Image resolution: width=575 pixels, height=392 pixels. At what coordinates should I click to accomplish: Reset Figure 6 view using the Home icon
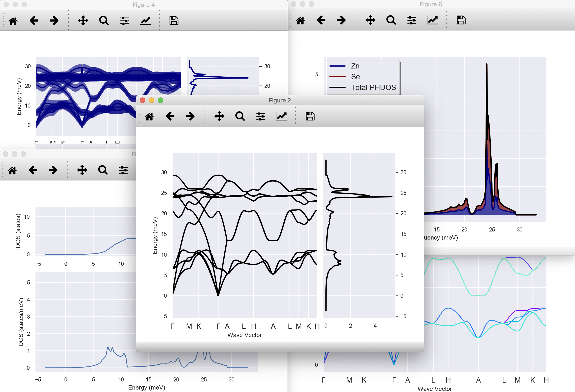tap(300, 20)
